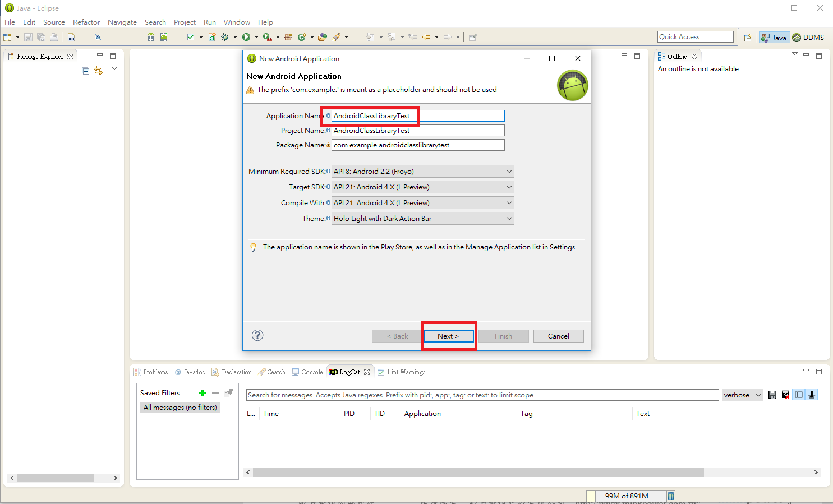Screen dimensions: 833x504
Task: Click the Export LogCat messages save icon
Action: tap(772, 395)
